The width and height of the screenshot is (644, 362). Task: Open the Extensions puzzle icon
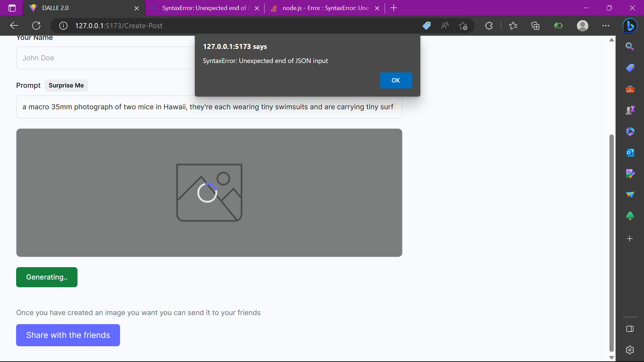(489, 26)
